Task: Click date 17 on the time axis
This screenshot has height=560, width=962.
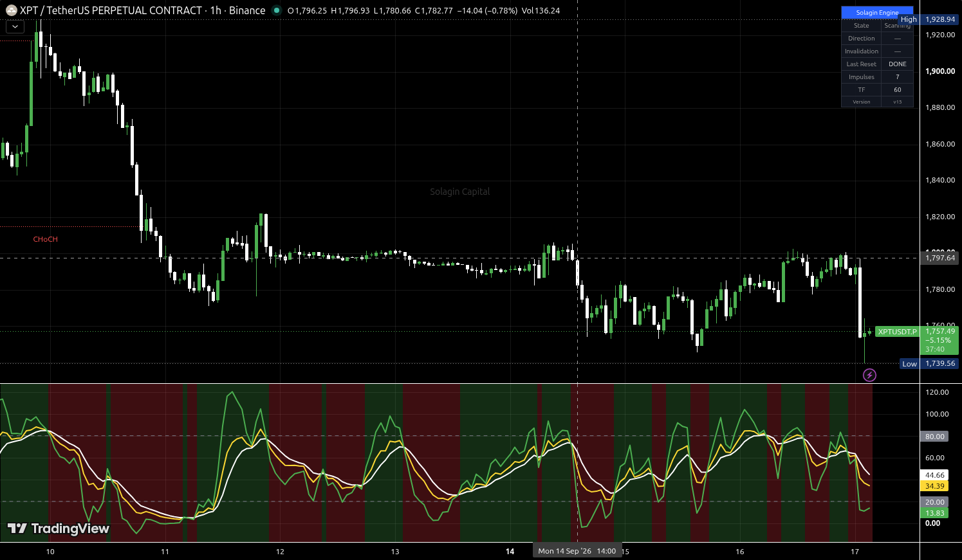Action: (855, 552)
